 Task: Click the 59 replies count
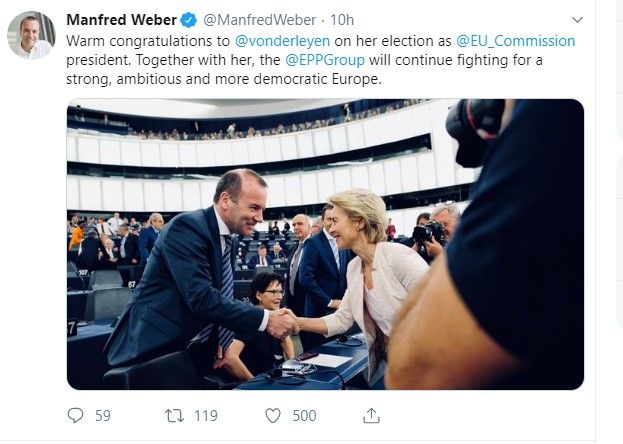pyautogui.click(x=103, y=416)
